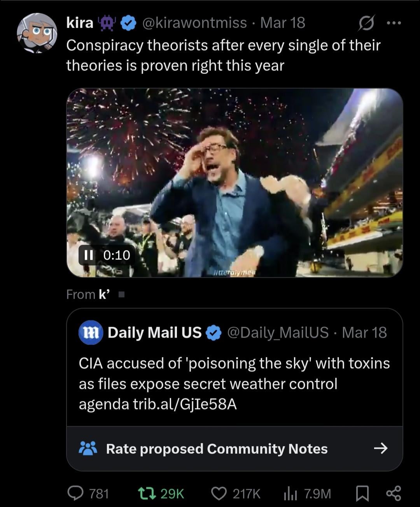Click the Grok icon beside the post date
Viewport: 420px width, 507px height.
(366, 23)
